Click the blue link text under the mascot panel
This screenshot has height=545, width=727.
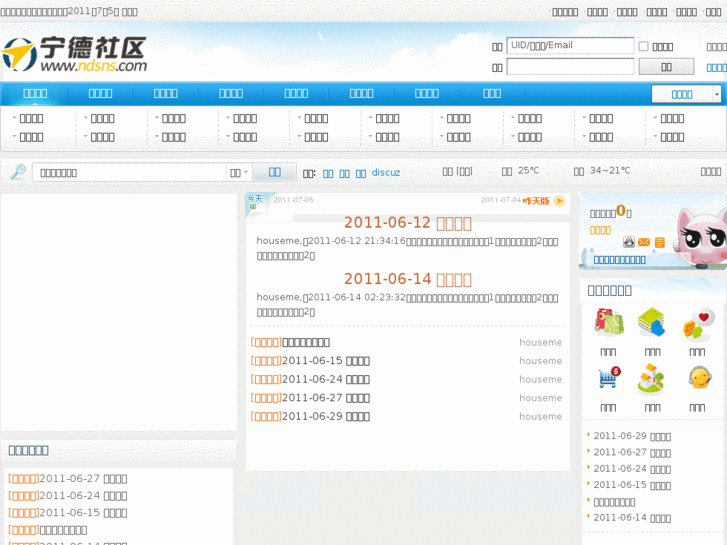[x=619, y=260]
